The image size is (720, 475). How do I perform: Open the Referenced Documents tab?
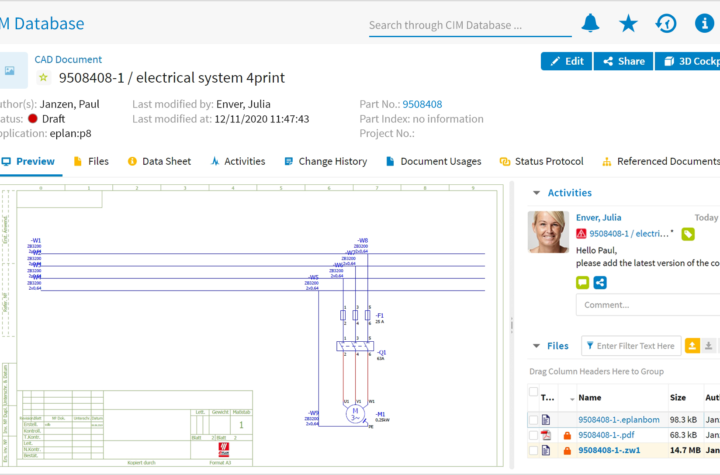661,161
